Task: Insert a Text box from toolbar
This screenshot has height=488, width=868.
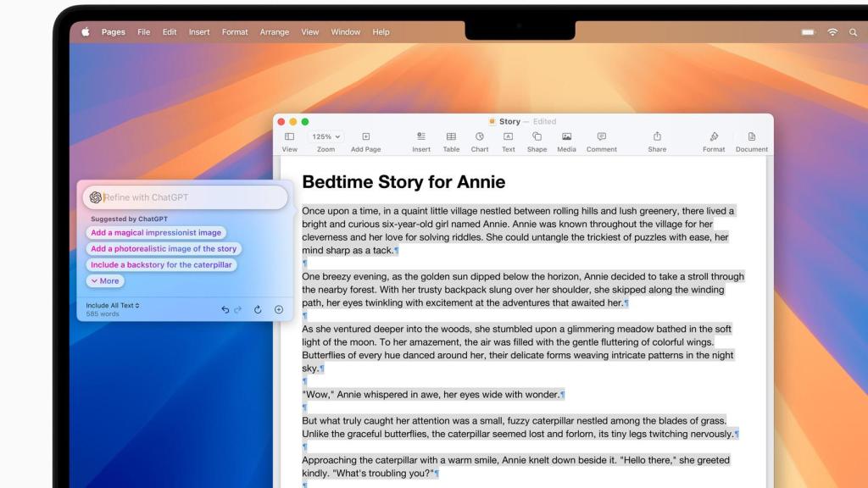Action: 508,136
